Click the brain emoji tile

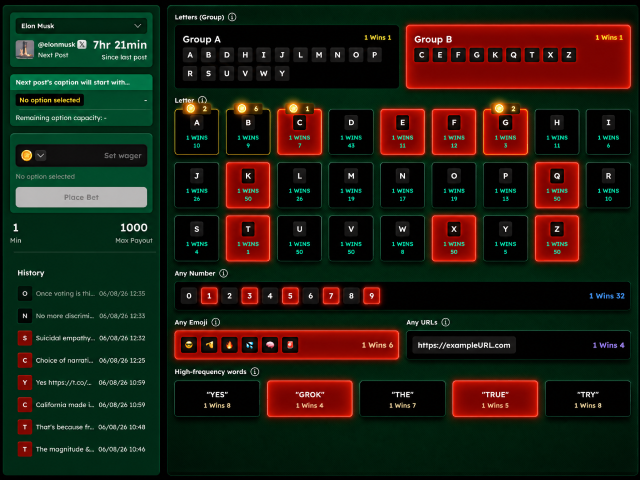pos(270,345)
